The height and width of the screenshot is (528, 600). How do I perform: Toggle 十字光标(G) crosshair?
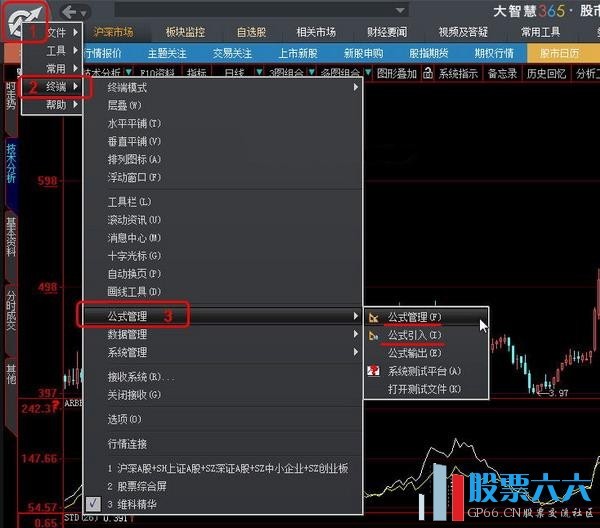click(134, 256)
